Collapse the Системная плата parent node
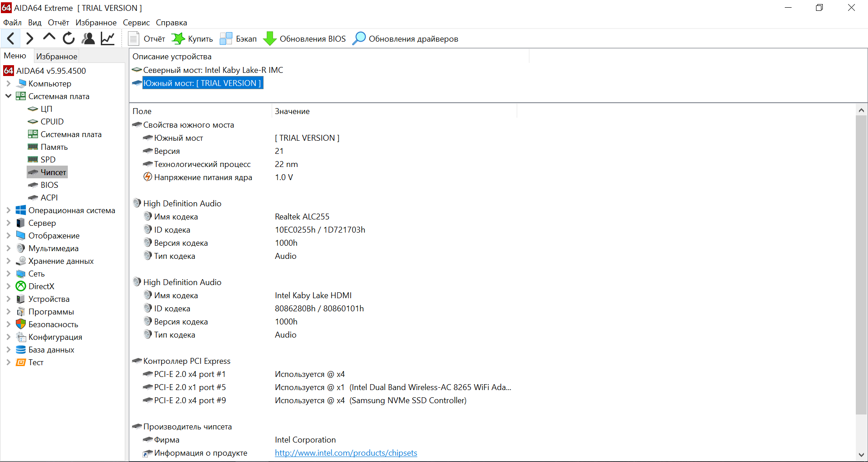The width and height of the screenshot is (868, 462). coord(8,96)
